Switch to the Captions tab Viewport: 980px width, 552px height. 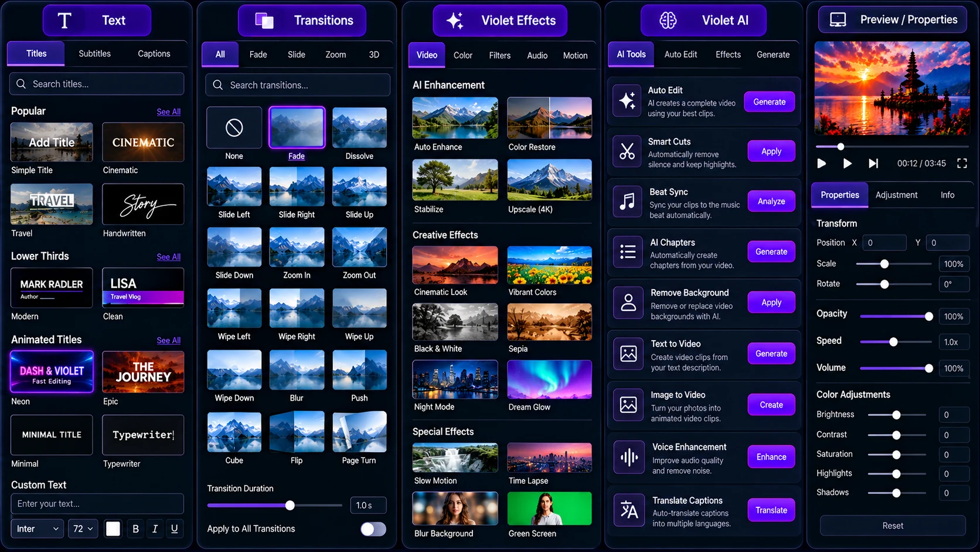click(x=154, y=53)
